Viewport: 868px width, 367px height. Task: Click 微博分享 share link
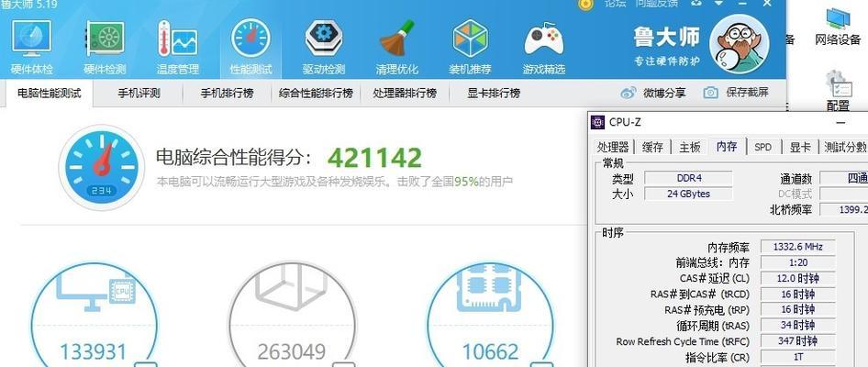click(664, 93)
